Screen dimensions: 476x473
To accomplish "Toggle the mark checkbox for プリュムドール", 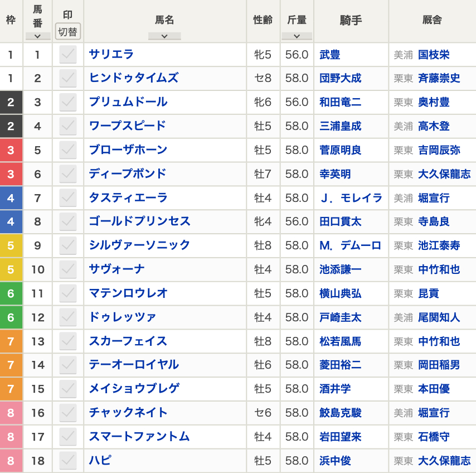I will (67, 102).
